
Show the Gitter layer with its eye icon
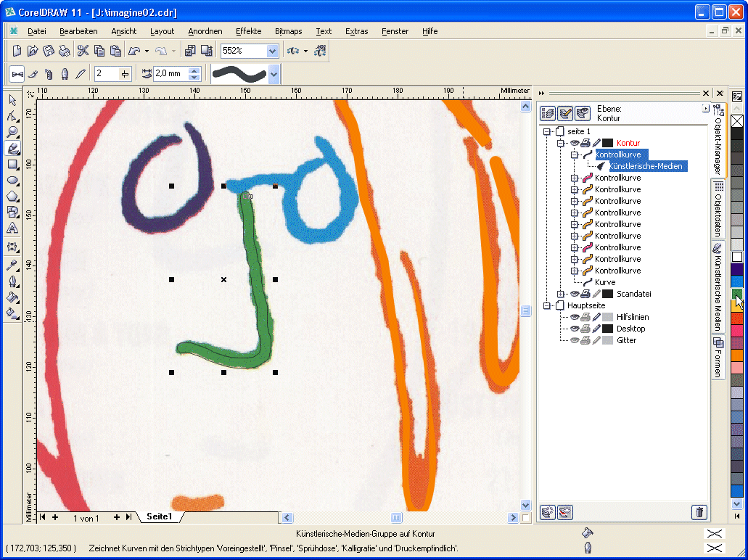[x=575, y=341]
